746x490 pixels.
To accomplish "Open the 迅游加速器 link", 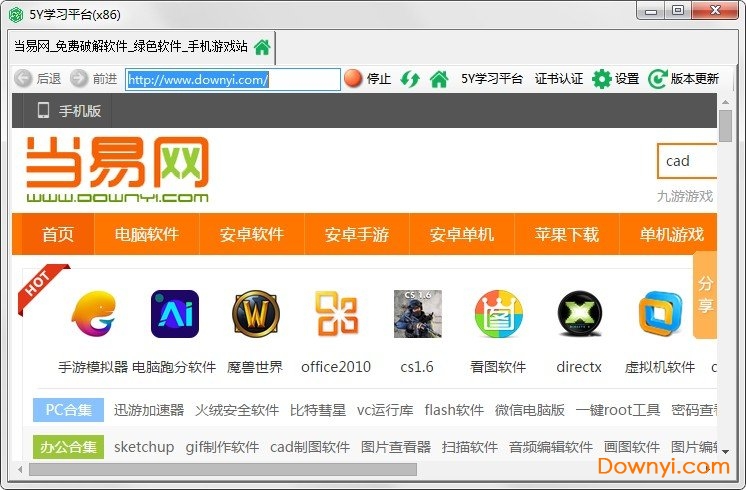I will pos(149,410).
